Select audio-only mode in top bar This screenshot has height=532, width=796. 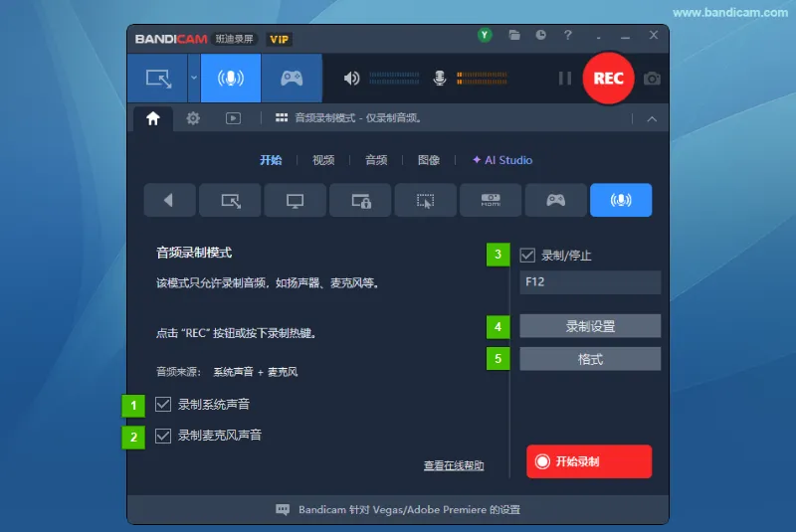[x=231, y=79]
